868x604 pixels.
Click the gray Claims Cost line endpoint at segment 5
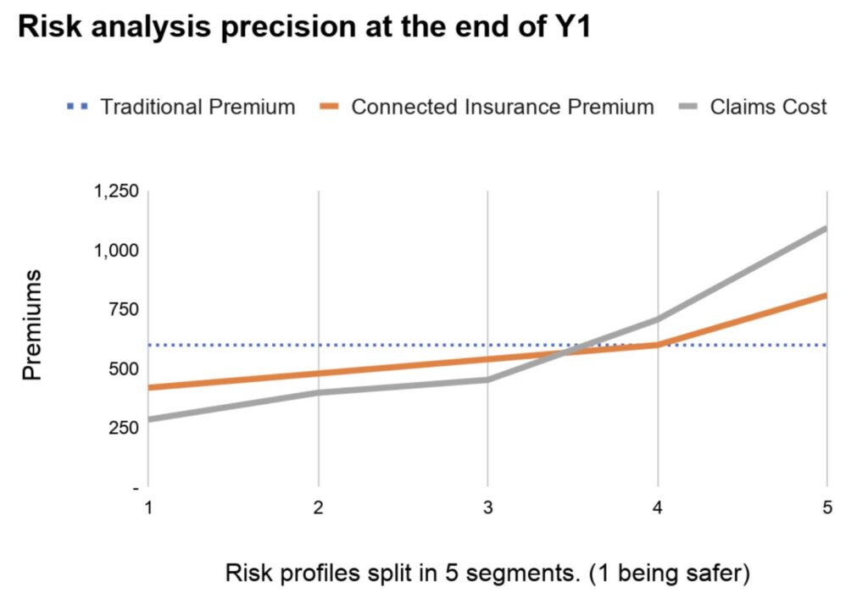click(x=825, y=229)
